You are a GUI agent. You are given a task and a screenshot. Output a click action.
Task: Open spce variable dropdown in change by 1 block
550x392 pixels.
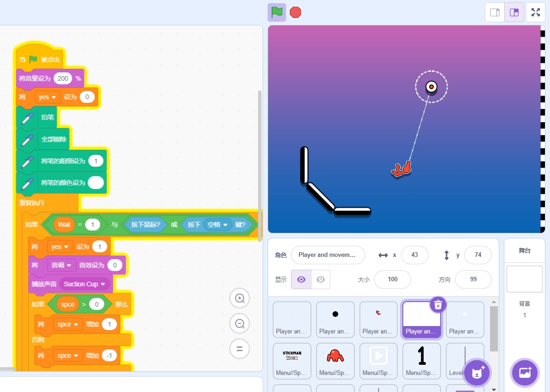[68, 324]
